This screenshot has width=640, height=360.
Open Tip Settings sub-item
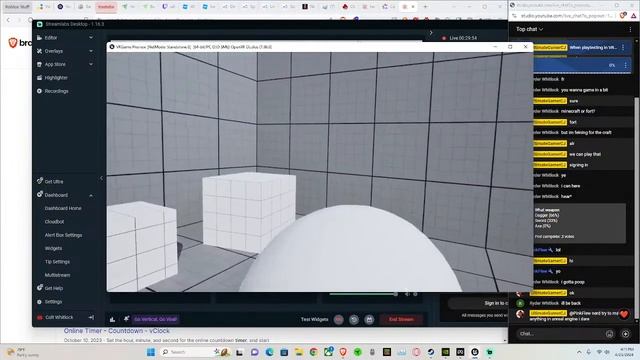tap(57, 262)
